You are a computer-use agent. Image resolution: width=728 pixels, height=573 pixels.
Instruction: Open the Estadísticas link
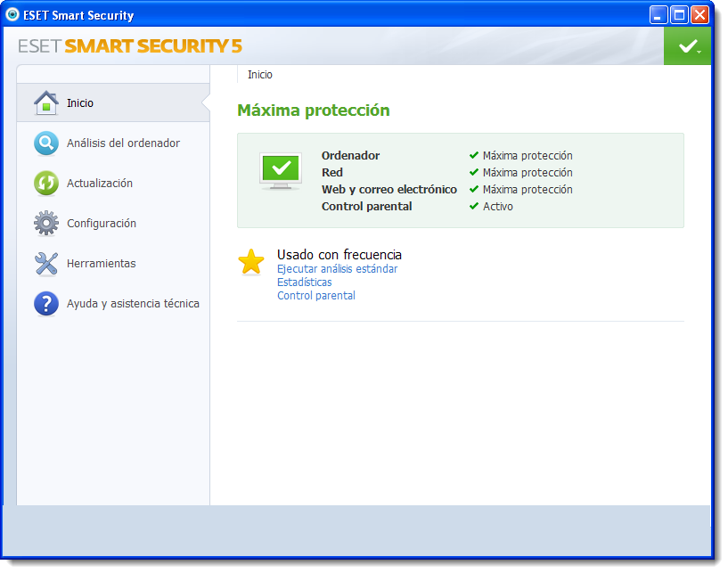[305, 282]
